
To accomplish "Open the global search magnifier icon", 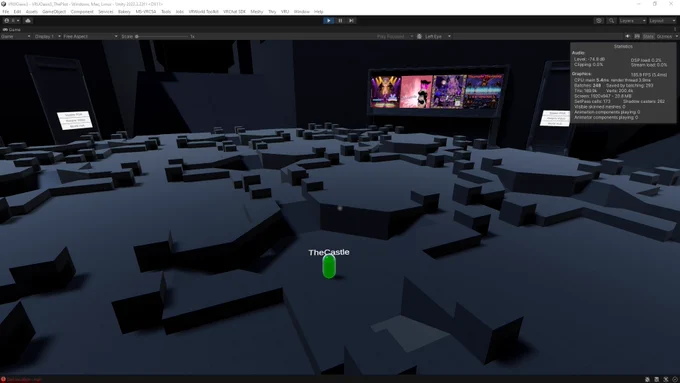I will (611, 20).
